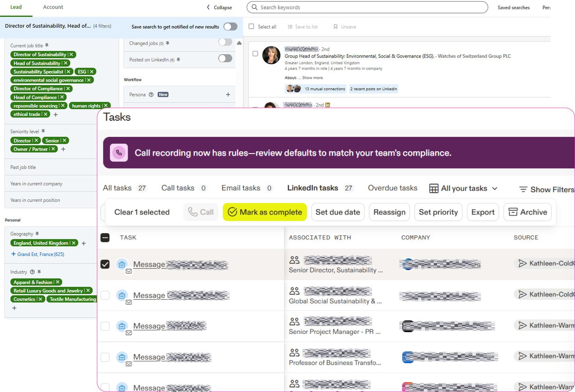Click the Archive box icon in the Tasks toolbar

pyautogui.click(x=513, y=212)
